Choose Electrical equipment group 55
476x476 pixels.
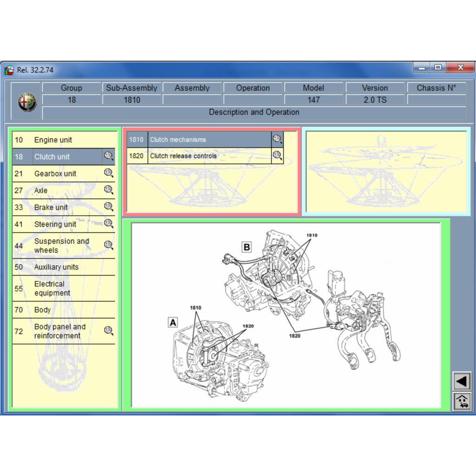(52, 288)
